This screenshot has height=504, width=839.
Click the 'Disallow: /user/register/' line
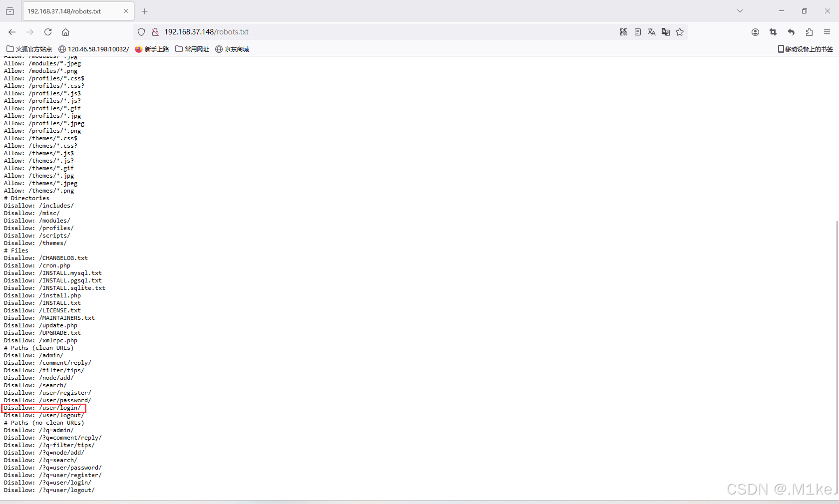coord(47,393)
